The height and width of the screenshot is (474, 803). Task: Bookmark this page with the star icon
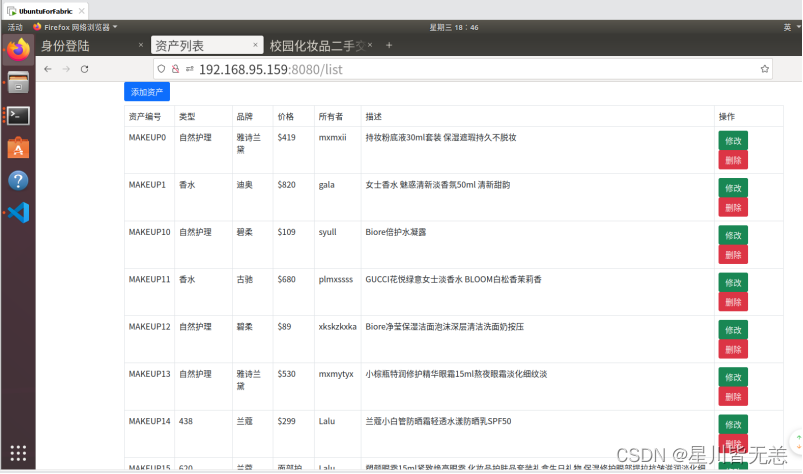[765, 69]
